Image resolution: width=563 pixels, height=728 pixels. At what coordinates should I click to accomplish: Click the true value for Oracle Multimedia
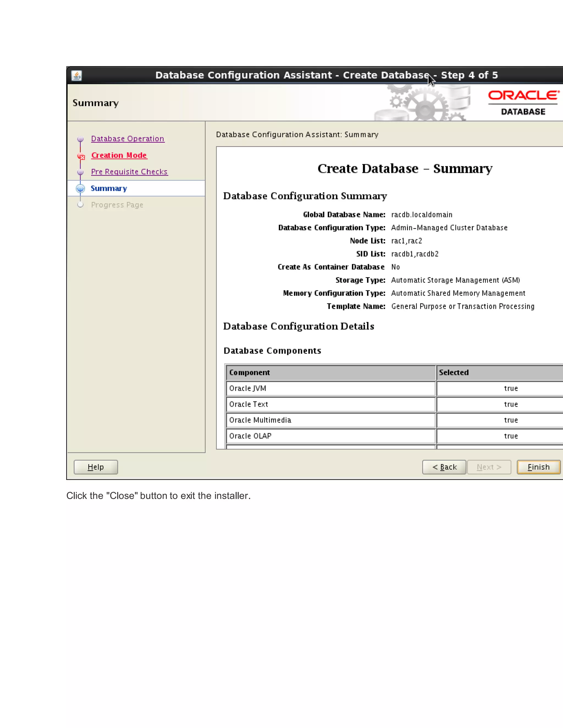coord(511,420)
